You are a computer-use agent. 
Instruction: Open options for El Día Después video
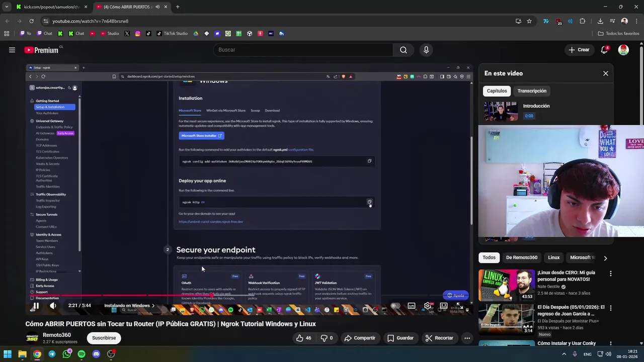click(x=611, y=308)
